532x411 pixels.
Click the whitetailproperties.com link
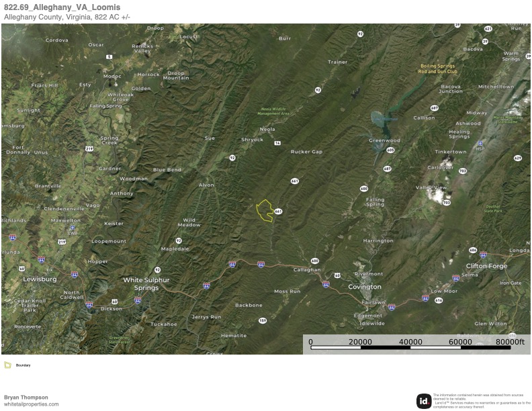click(31, 404)
